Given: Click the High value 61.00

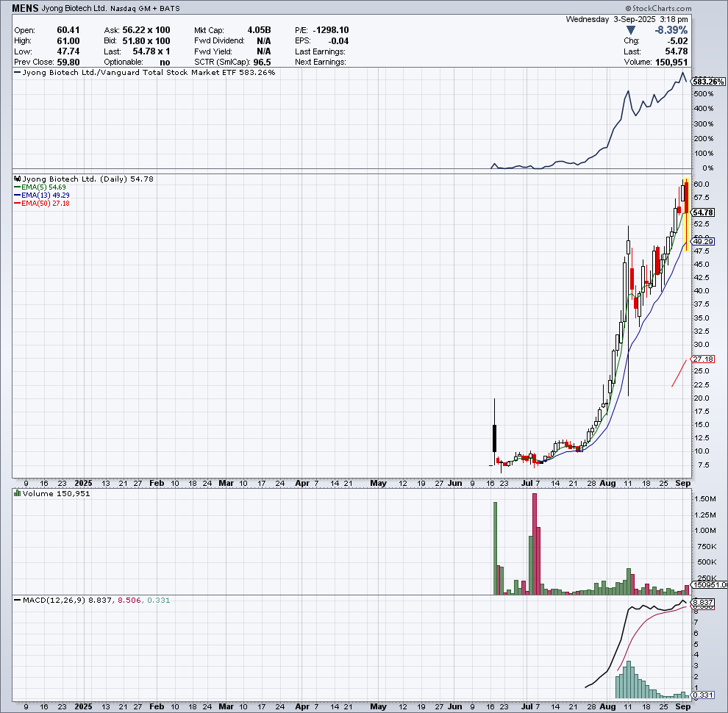Looking at the screenshot, I should 68,41.
